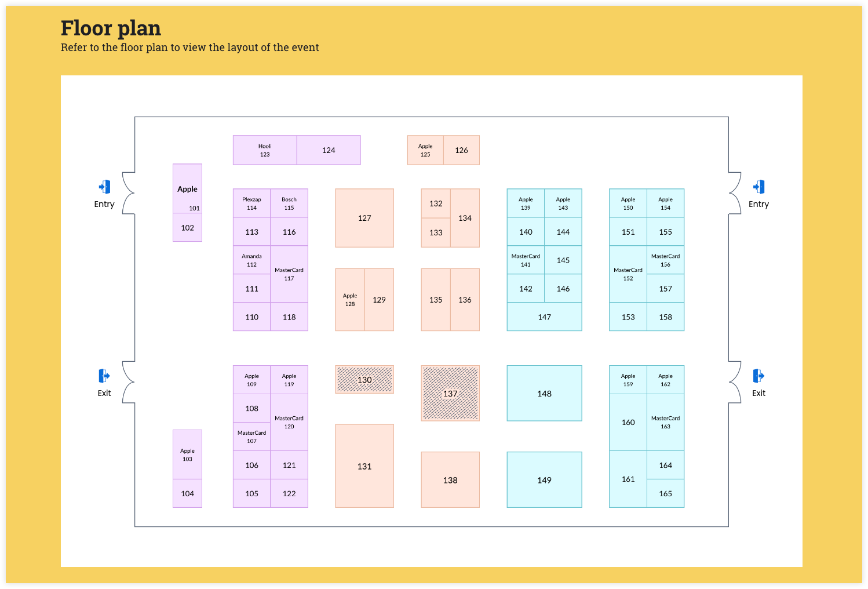The width and height of the screenshot is (868, 589).
Task: Select booth 127 in orange section
Action: 364,218
